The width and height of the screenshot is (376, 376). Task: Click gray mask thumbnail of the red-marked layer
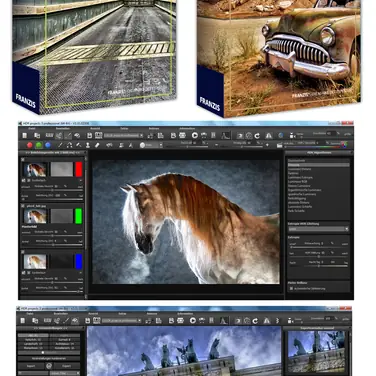(62, 170)
